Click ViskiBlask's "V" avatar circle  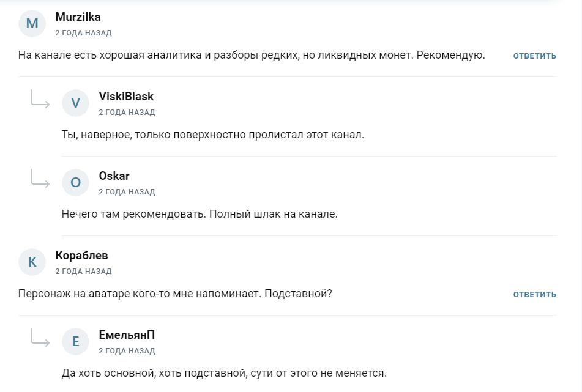[x=76, y=103]
